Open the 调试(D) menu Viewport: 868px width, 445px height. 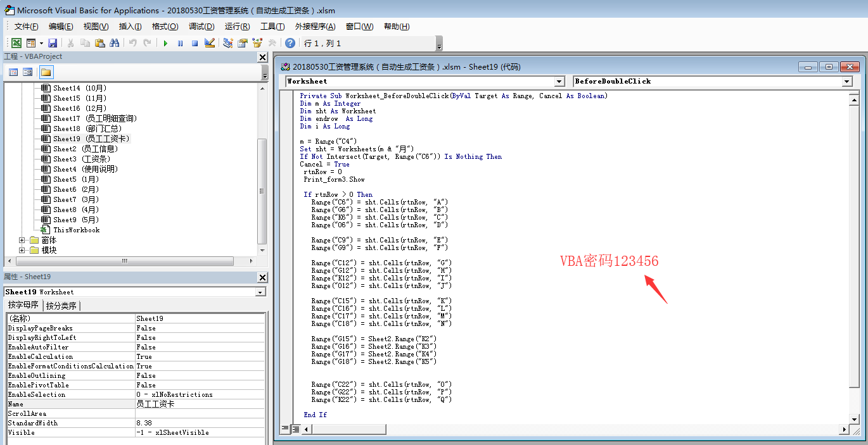coord(201,27)
